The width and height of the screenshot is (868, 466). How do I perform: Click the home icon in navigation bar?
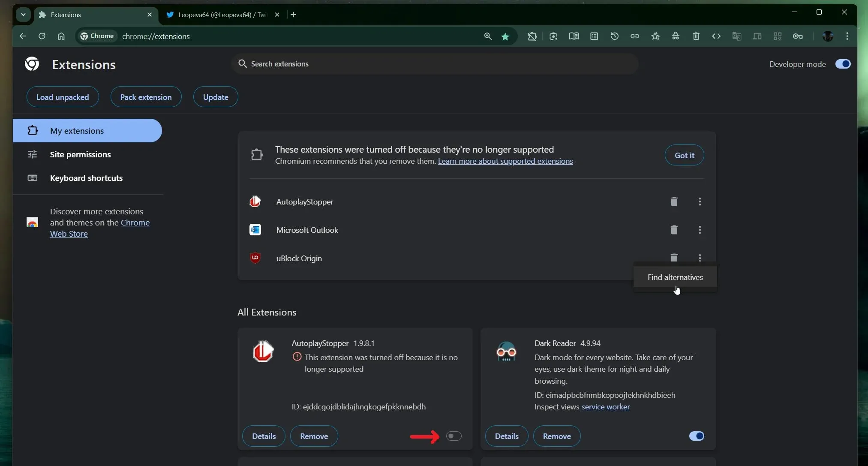click(x=61, y=36)
